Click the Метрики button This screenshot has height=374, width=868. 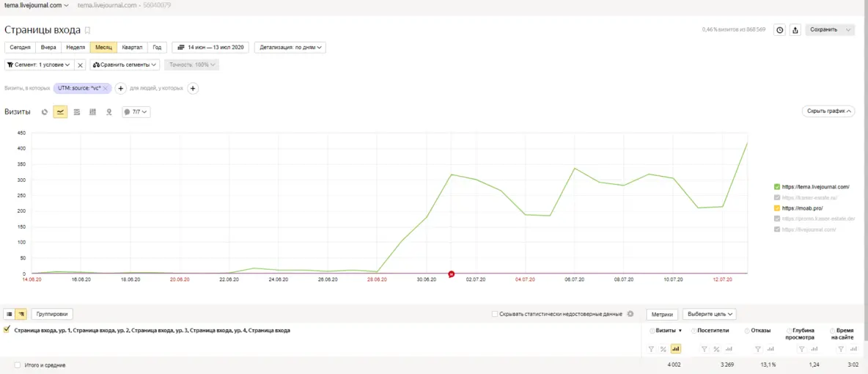coord(662,314)
